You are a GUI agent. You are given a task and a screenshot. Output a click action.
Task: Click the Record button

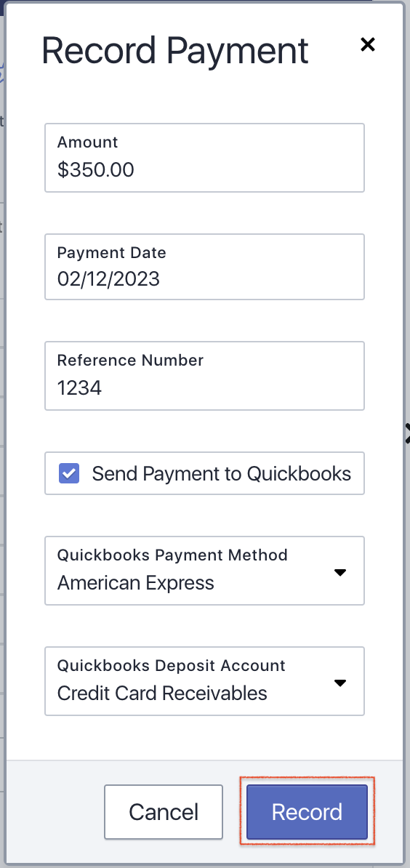click(x=307, y=812)
